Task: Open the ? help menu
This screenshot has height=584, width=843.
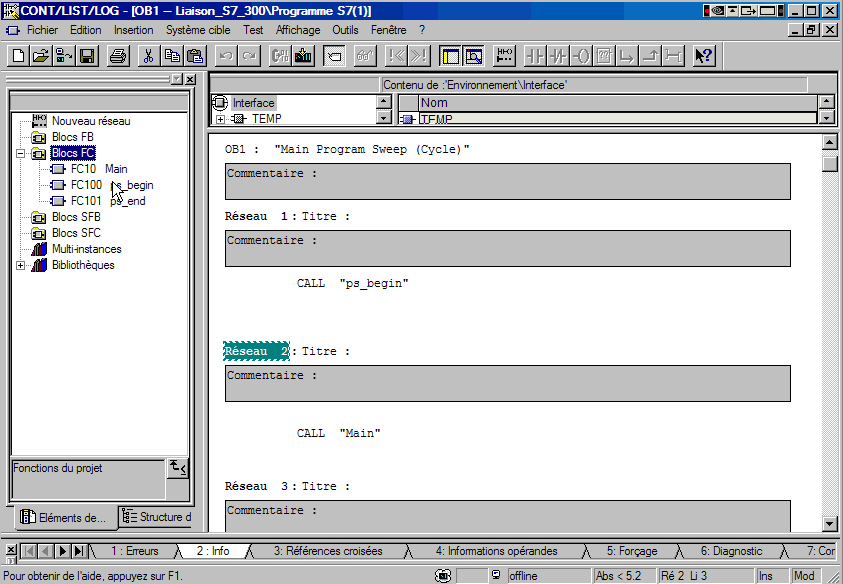Action: (x=422, y=30)
